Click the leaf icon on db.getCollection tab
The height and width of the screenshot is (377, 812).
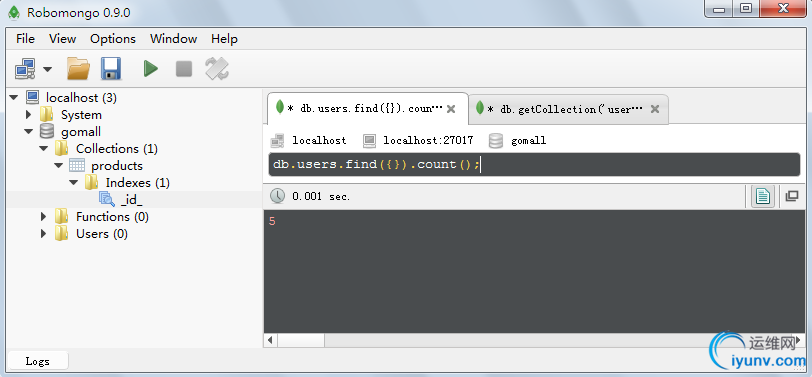(480, 107)
